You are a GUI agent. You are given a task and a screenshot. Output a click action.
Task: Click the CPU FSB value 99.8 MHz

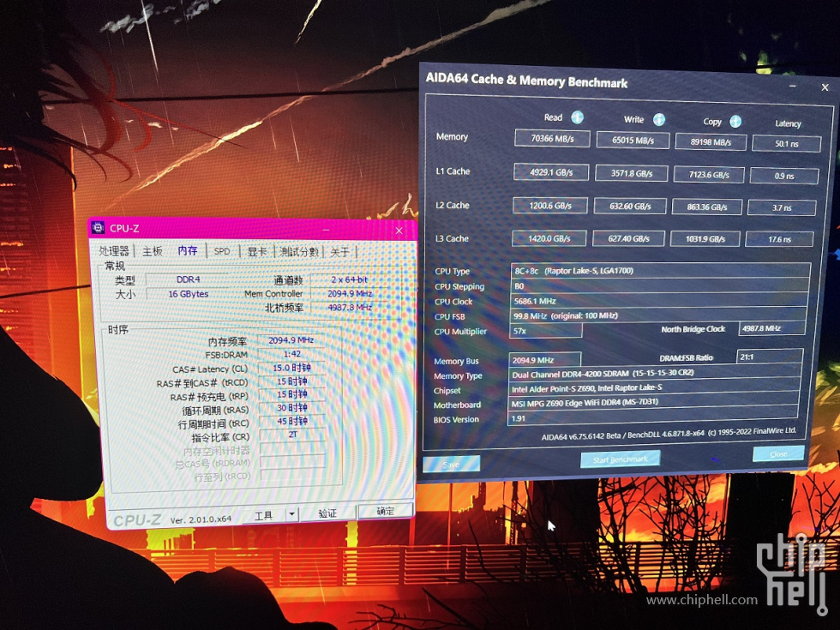click(x=657, y=316)
